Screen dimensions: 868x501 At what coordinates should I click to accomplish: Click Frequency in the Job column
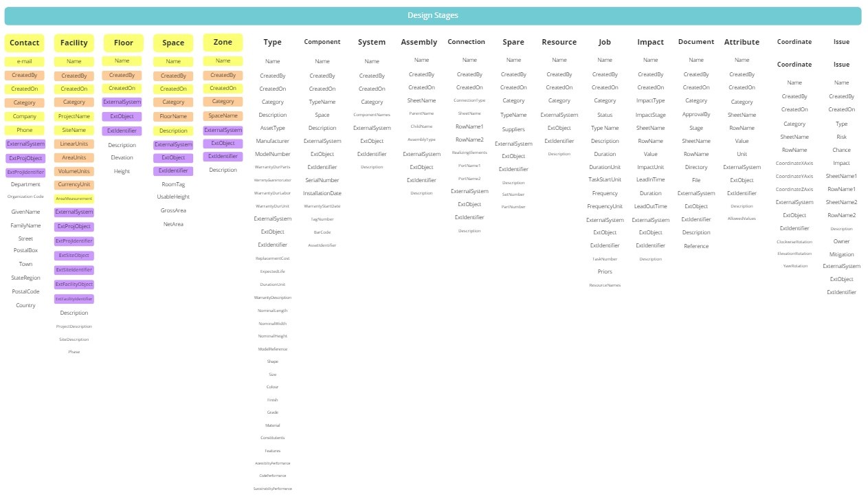point(605,193)
